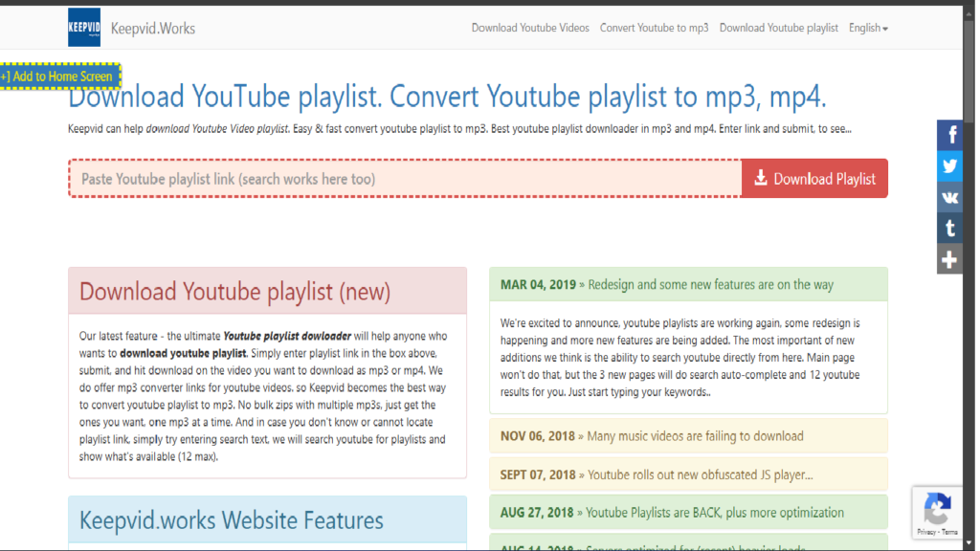The height and width of the screenshot is (551, 980).
Task: Open the Keepvid.Works home link
Action: click(152, 28)
